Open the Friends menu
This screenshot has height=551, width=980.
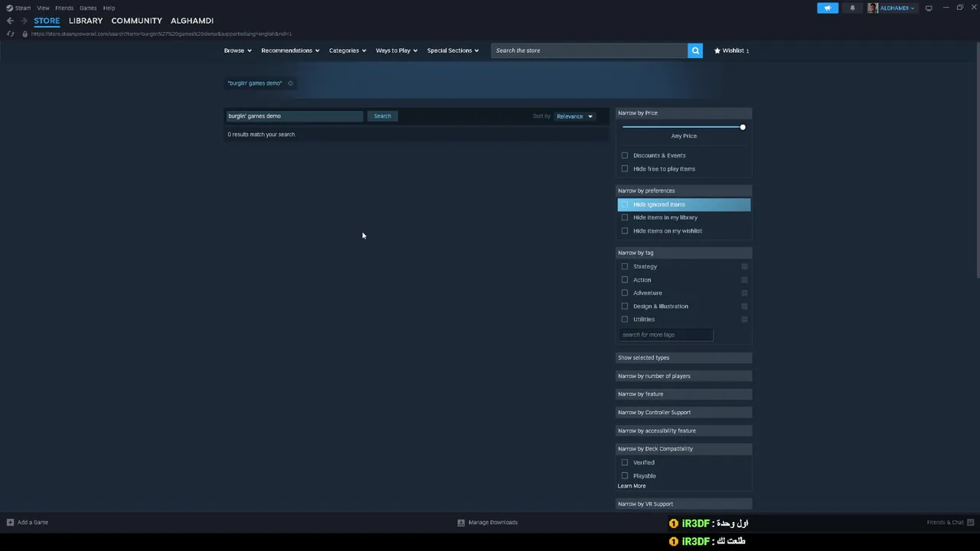point(64,8)
